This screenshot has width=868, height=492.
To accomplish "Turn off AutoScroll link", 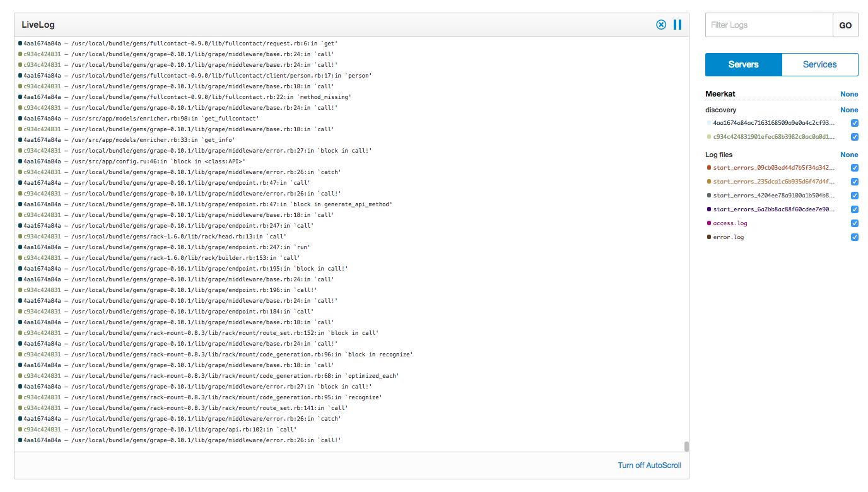I will click(650, 466).
